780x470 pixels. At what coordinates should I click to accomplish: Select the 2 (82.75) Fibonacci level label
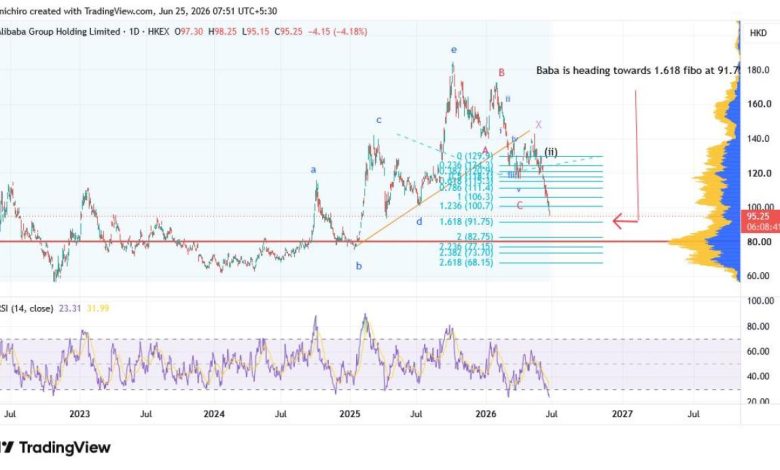coord(475,237)
